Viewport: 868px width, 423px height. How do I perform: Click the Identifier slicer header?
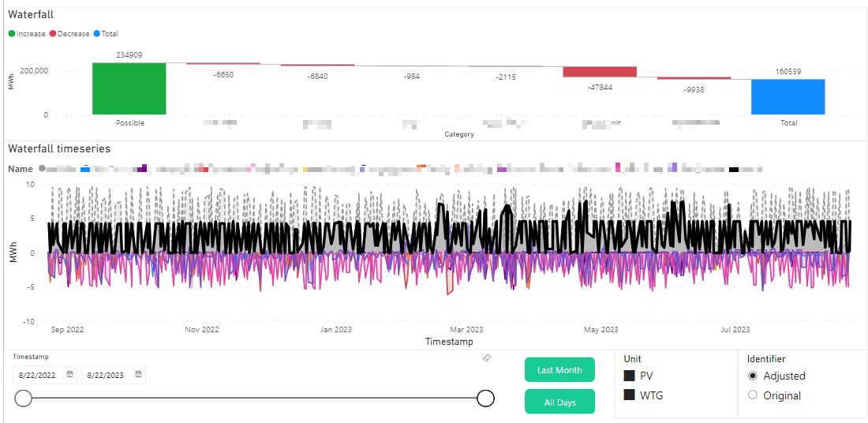(x=766, y=359)
